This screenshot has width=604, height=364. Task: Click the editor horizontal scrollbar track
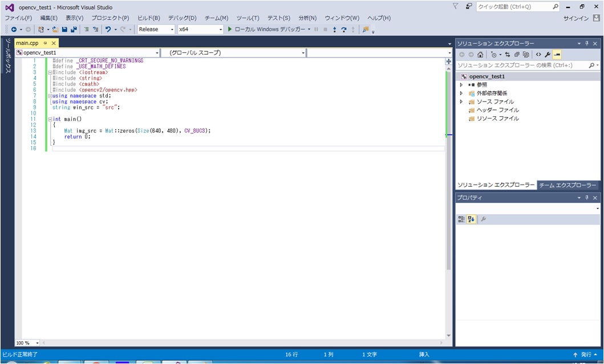(x=242, y=342)
